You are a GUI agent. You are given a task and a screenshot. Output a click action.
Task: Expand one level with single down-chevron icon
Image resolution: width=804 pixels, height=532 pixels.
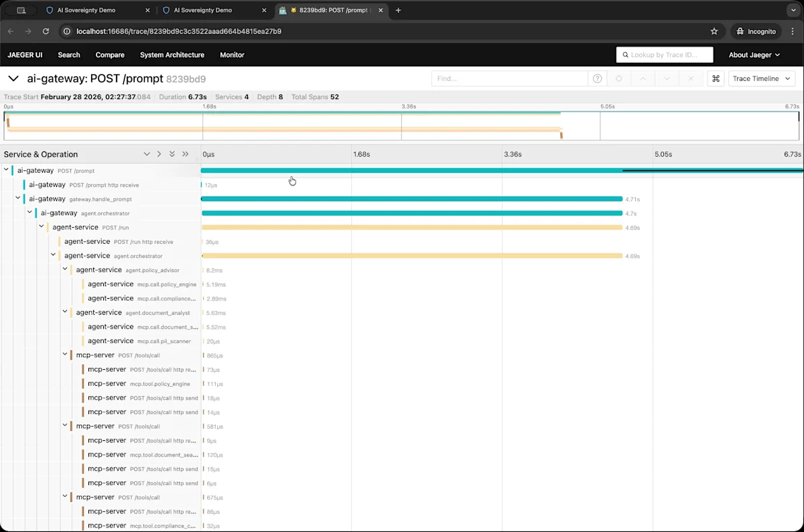(147, 154)
